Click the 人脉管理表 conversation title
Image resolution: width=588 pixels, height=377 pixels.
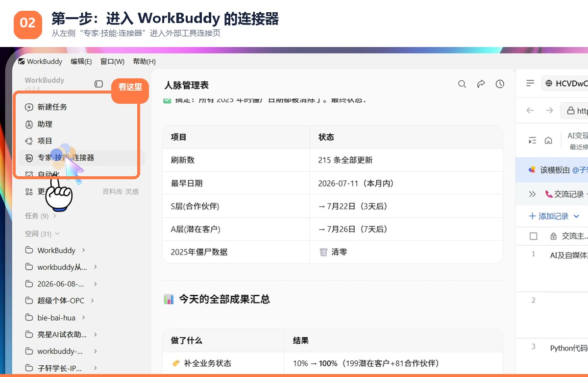[x=187, y=85]
